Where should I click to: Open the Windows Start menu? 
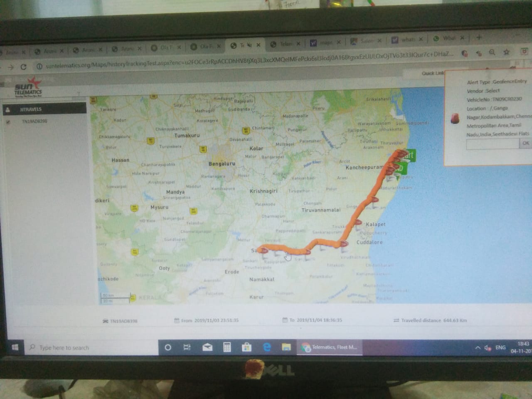click(14, 347)
